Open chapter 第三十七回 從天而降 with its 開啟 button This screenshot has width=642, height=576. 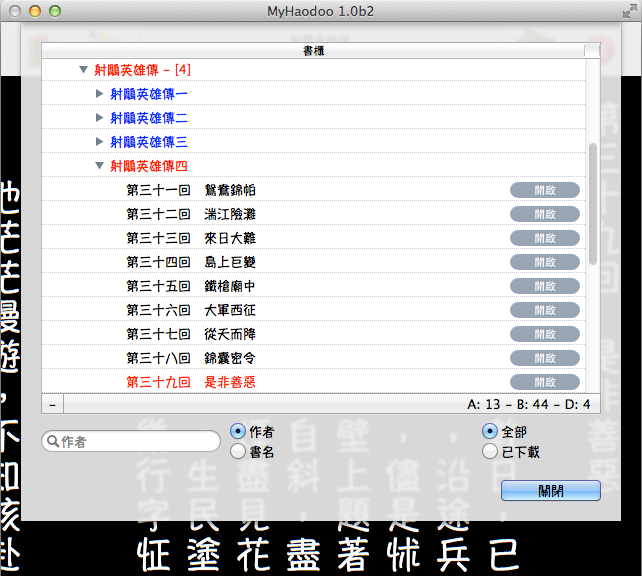(545, 334)
